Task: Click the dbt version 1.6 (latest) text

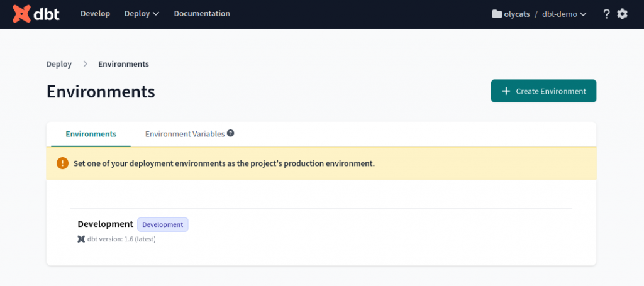Action: click(x=121, y=239)
